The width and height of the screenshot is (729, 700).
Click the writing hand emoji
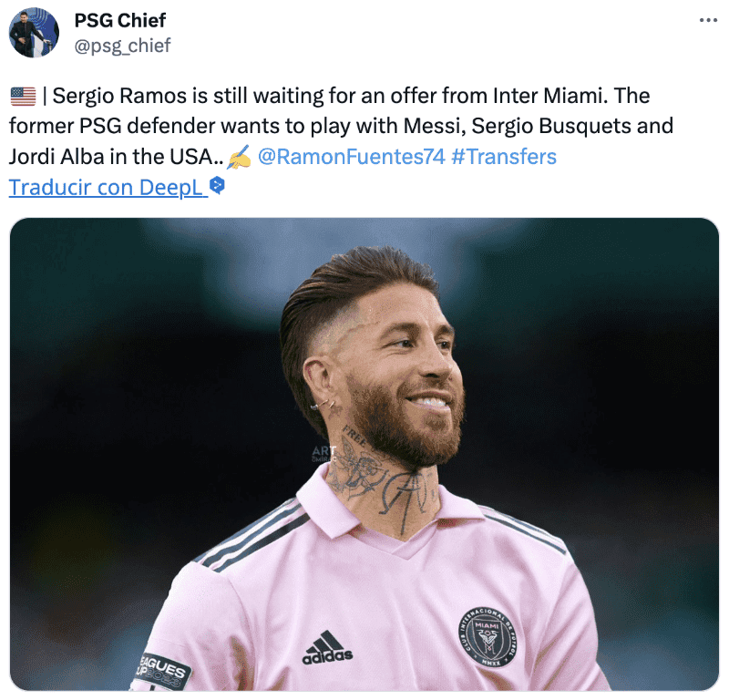coord(239,157)
